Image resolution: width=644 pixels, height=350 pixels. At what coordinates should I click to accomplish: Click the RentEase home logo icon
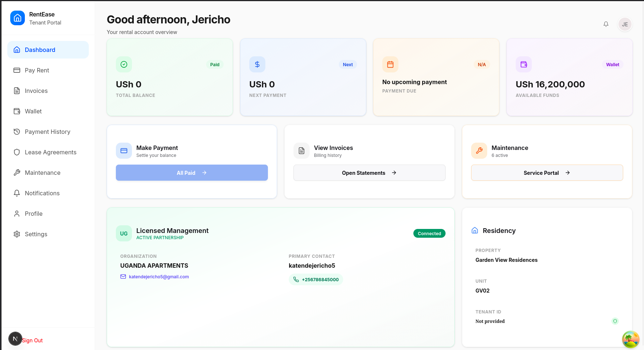18,18
